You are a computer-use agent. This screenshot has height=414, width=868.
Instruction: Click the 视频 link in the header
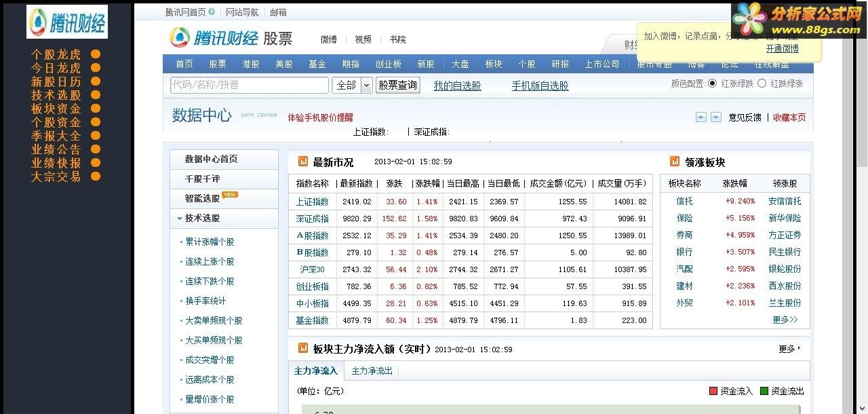pos(363,39)
